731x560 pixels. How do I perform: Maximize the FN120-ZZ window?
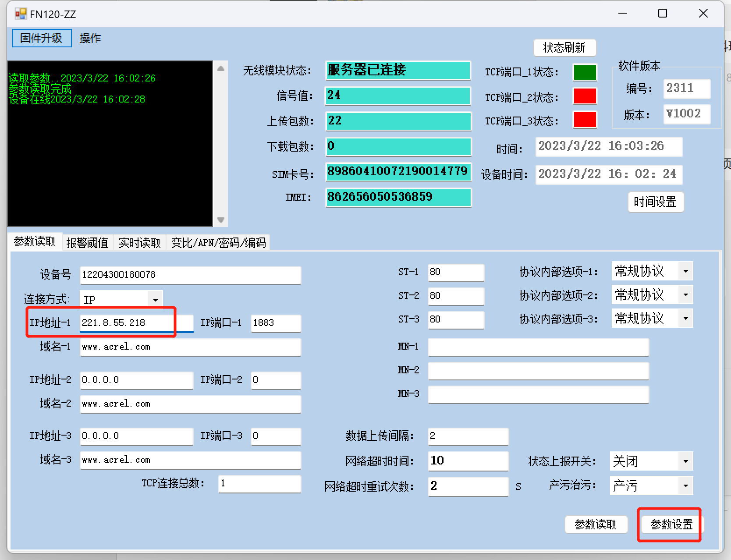[662, 14]
